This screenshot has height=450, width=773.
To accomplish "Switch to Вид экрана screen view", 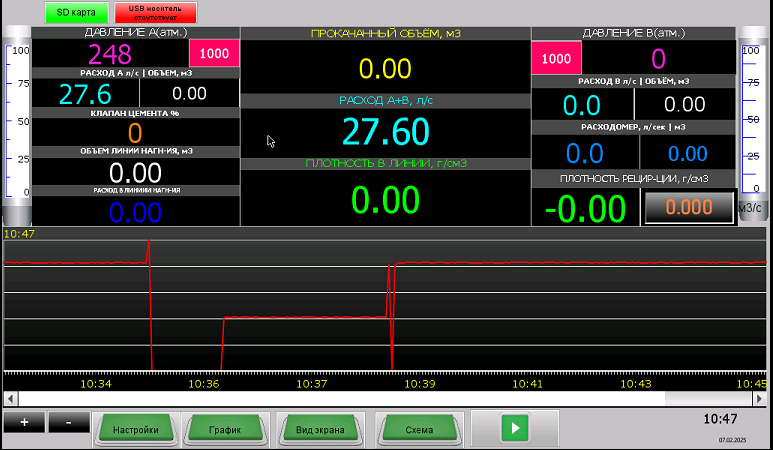I will [320, 430].
